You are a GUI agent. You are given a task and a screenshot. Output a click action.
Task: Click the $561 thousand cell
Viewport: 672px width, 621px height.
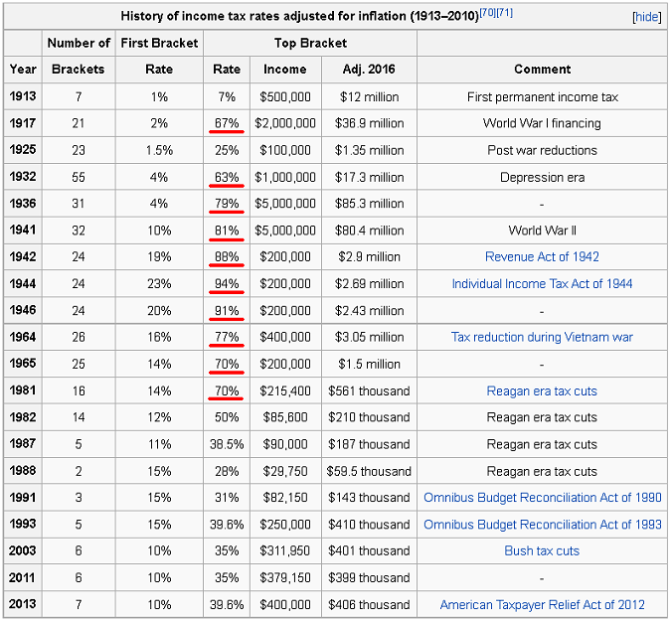point(369,390)
